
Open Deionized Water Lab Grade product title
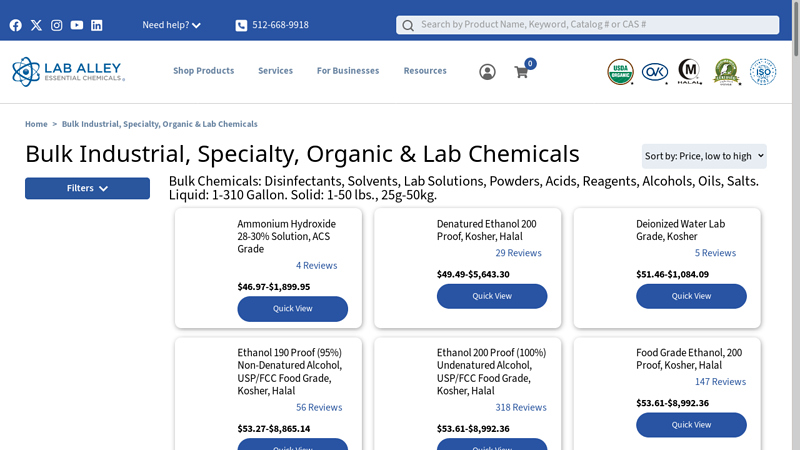pyautogui.click(x=681, y=230)
